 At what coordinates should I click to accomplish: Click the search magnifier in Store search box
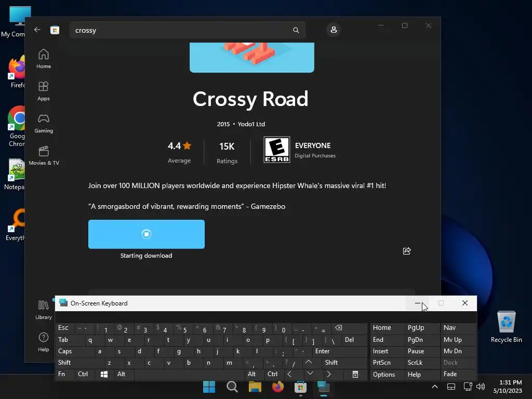(x=296, y=30)
